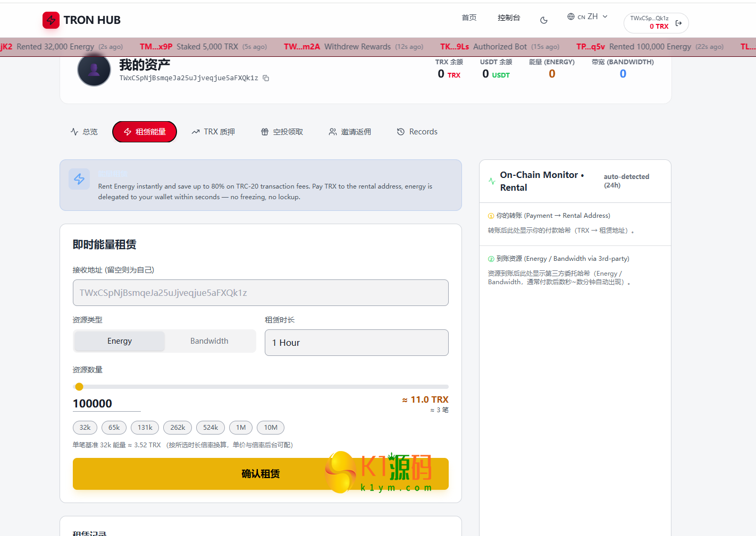The height and width of the screenshot is (536, 756).
Task: Choose the 262k preset amount
Action: click(x=178, y=428)
